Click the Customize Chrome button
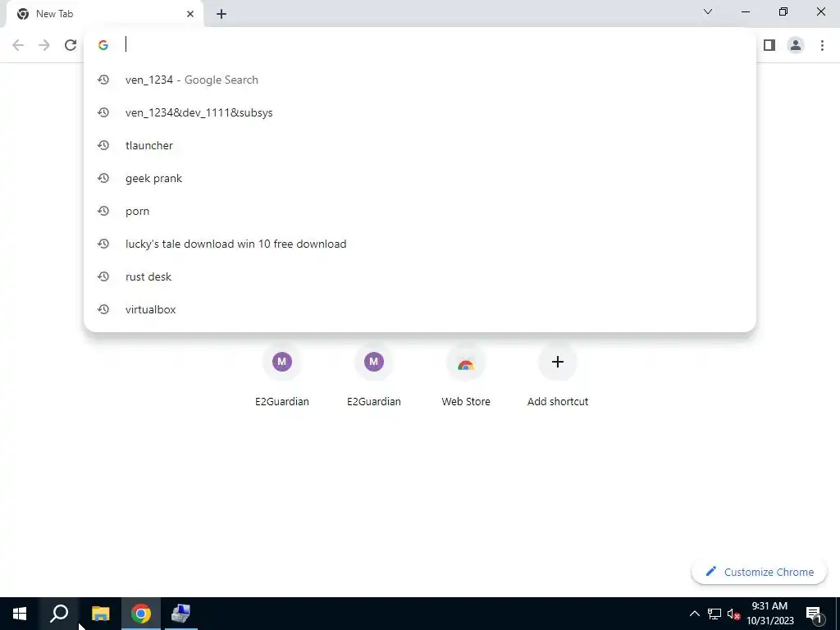Screen dimensions: 840x630 coord(759,572)
